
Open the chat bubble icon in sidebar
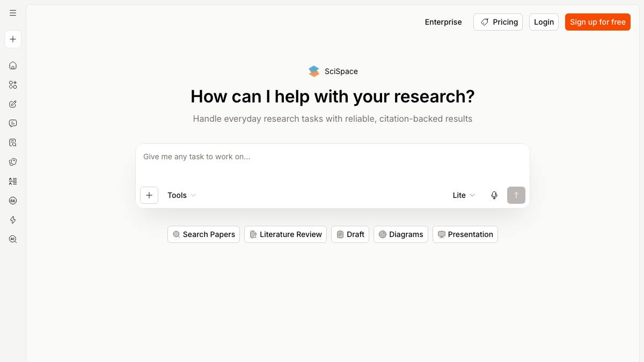[13, 123]
